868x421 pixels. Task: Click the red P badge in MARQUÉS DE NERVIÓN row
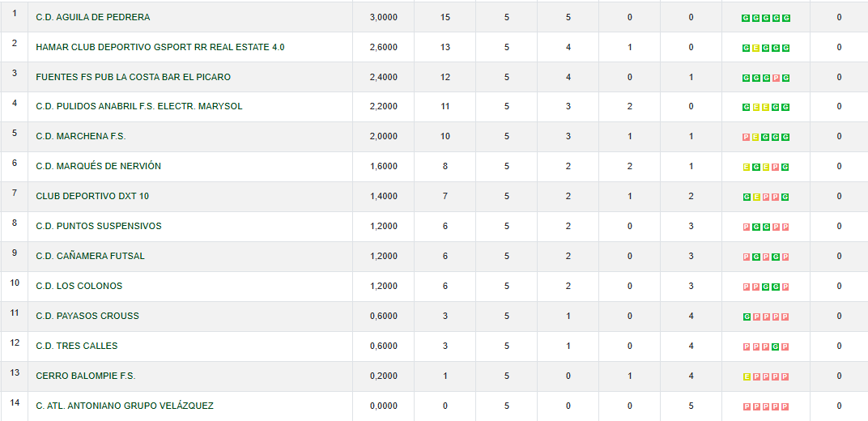coord(776,168)
